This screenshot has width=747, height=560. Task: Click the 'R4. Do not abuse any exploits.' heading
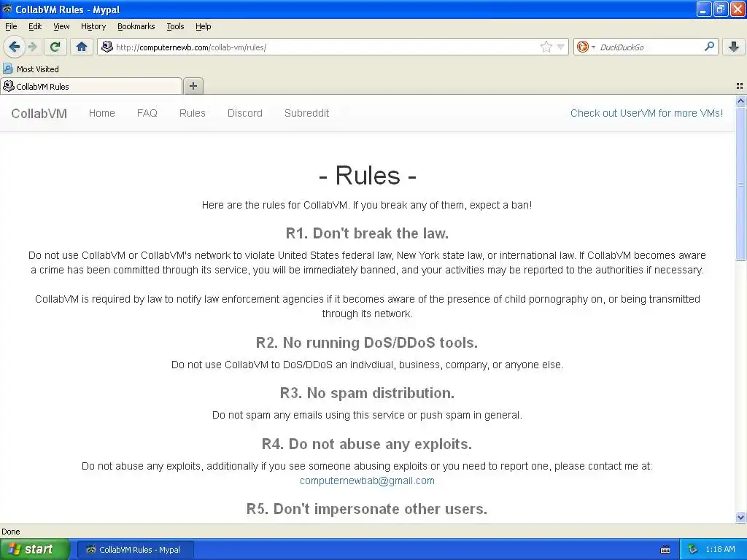coord(367,444)
